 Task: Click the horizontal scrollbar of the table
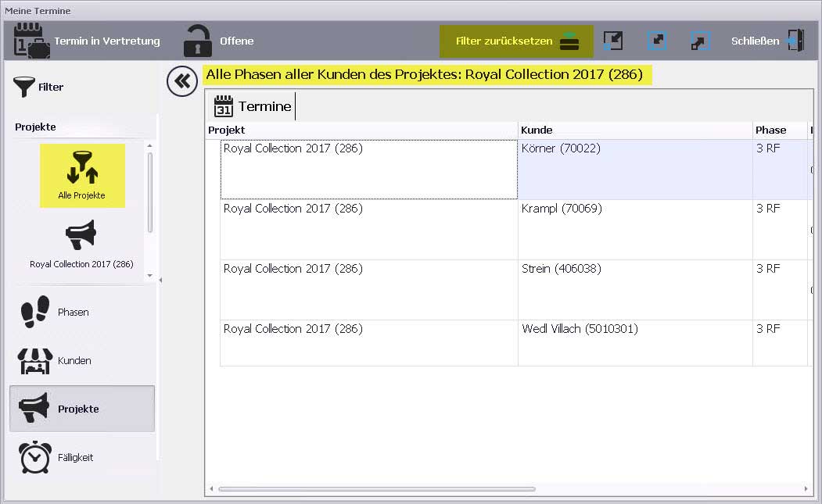pos(376,489)
